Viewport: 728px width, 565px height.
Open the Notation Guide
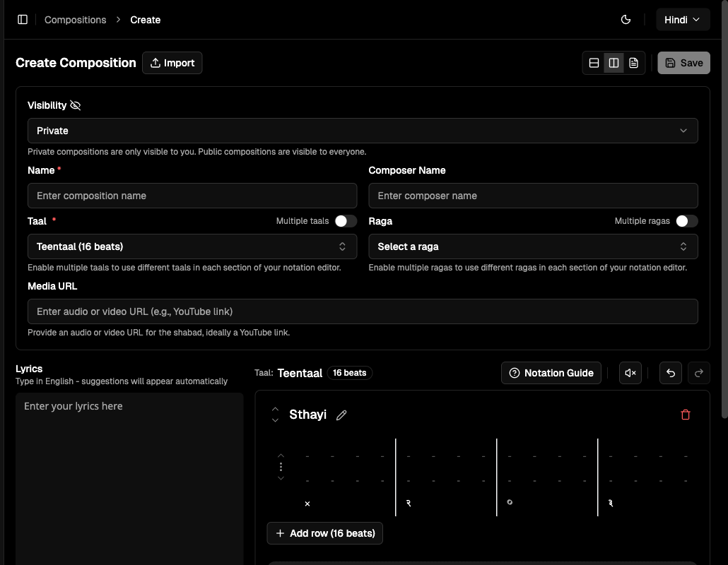[x=551, y=373]
